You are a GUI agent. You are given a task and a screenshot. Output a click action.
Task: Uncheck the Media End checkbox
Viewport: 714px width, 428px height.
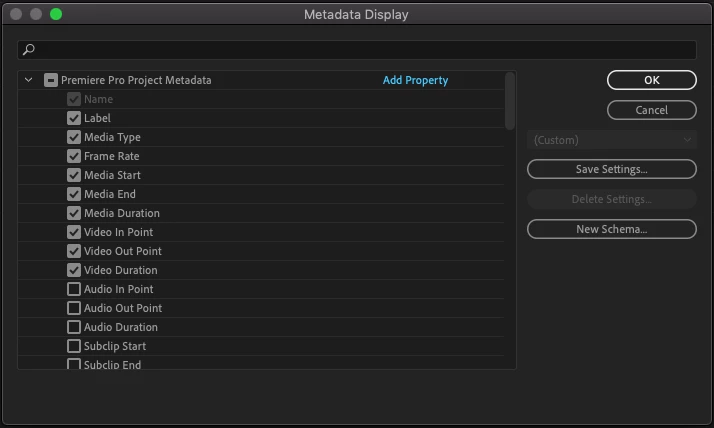[74, 194]
